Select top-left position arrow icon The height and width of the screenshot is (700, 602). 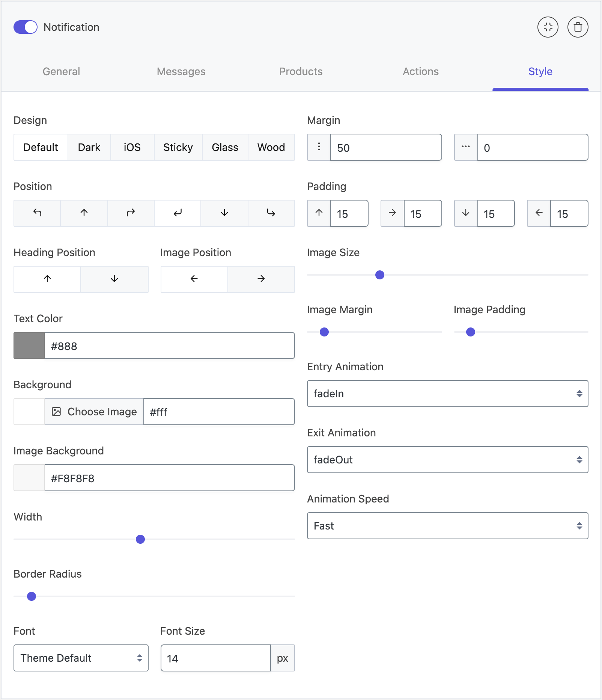37,213
